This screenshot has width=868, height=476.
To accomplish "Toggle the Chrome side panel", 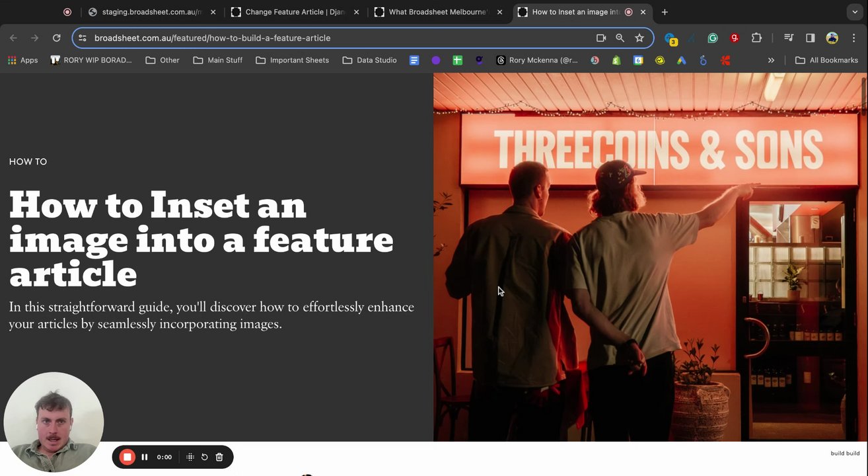I will [x=811, y=38].
